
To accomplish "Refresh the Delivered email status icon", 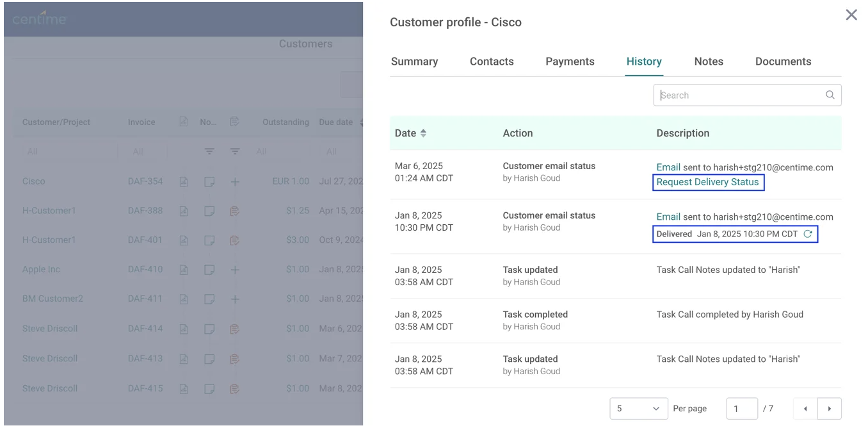I will pyautogui.click(x=808, y=234).
